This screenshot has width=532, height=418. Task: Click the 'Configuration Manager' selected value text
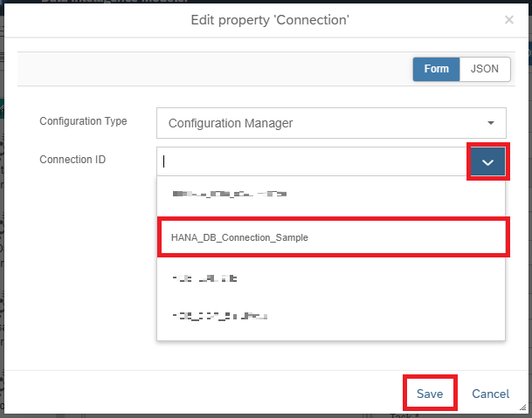pos(231,123)
